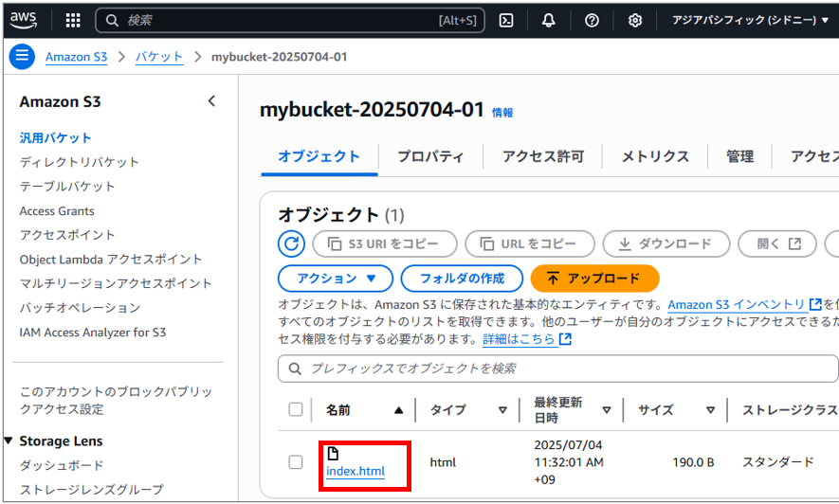Click the ストレージクラス column header

tap(790, 410)
